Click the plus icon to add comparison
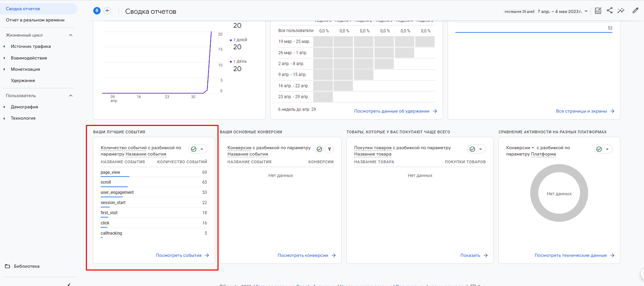The height and width of the screenshot is (286, 644). pyautogui.click(x=107, y=11)
